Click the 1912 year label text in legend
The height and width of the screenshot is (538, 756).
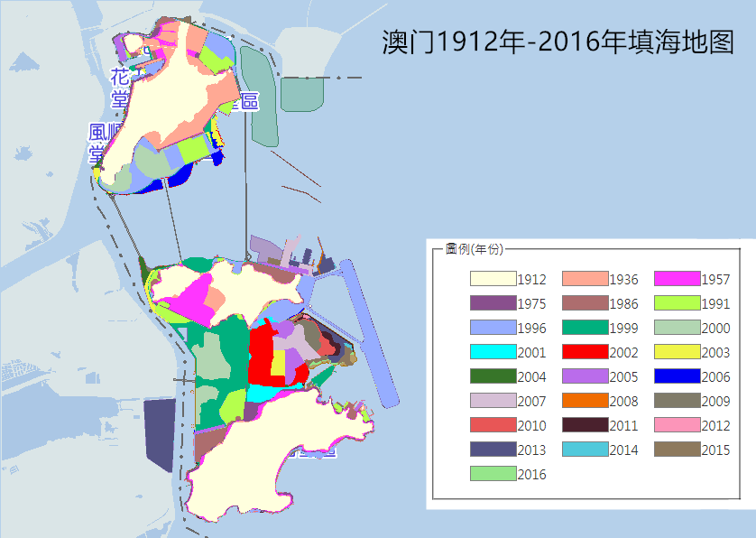click(530, 280)
